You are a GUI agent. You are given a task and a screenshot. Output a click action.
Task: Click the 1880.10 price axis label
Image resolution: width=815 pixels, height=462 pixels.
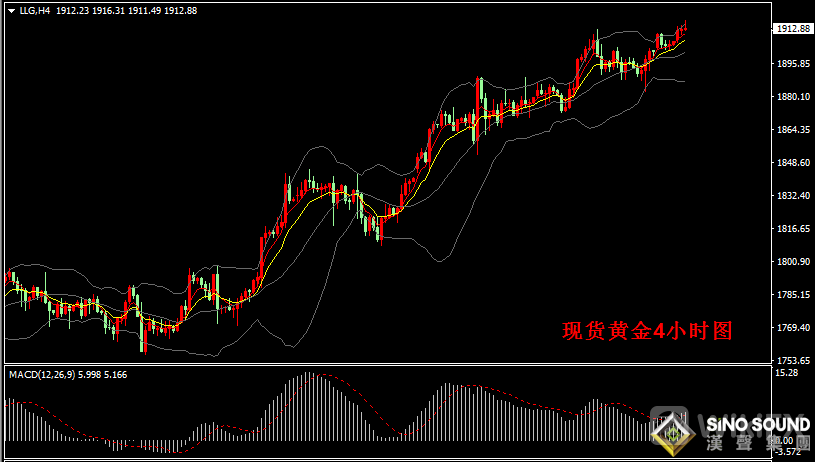792,97
